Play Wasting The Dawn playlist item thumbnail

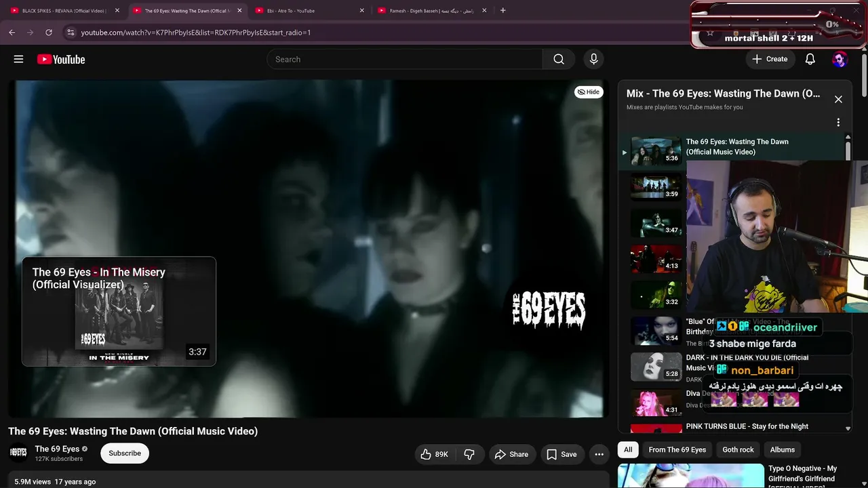(x=656, y=151)
